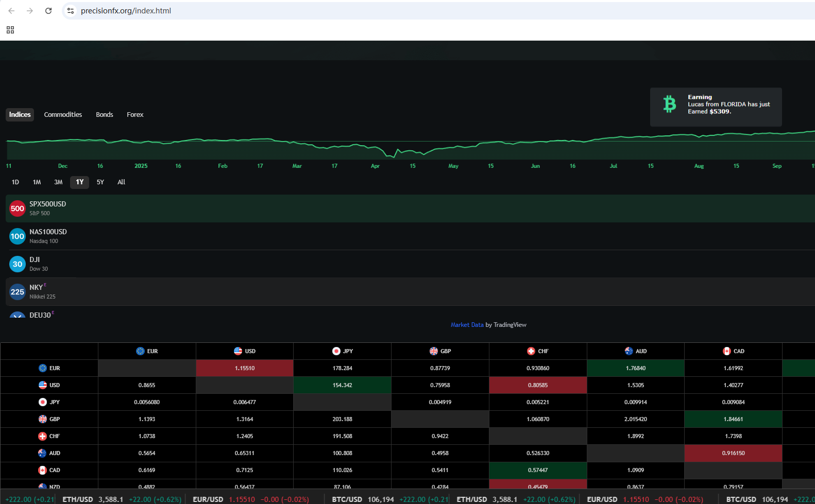Click the site information icon in address bar

click(x=71, y=11)
